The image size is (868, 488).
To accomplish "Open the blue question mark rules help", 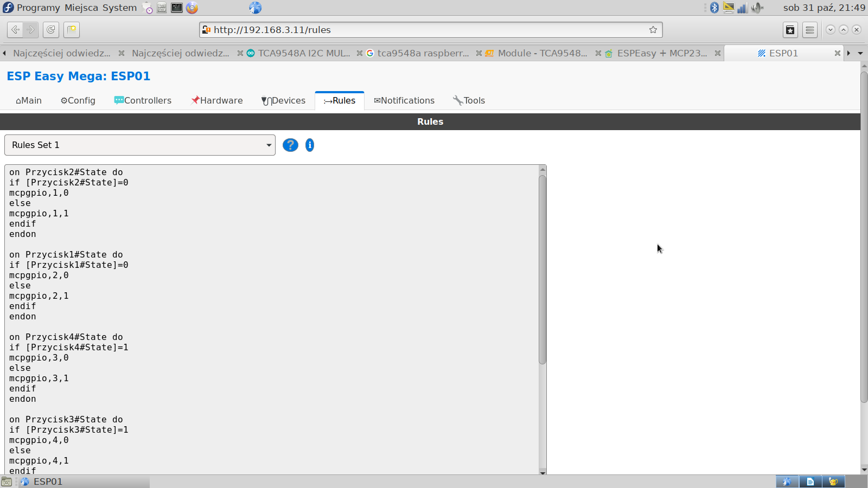I will (x=290, y=145).
